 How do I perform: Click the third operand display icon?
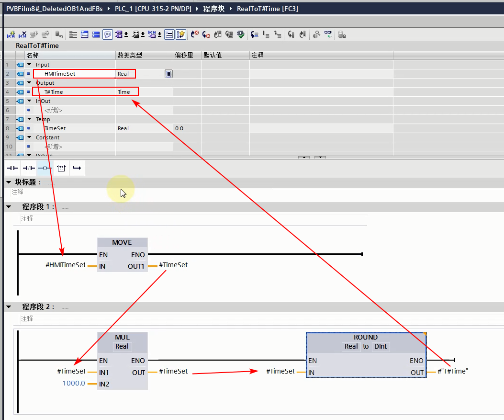pyautogui.click(x=152, y=34)
